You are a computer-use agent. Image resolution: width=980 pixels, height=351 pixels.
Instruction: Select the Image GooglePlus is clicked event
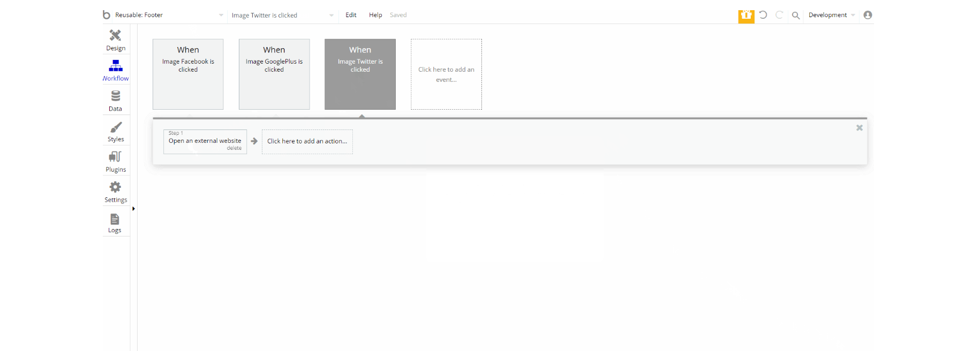point(274,74)
